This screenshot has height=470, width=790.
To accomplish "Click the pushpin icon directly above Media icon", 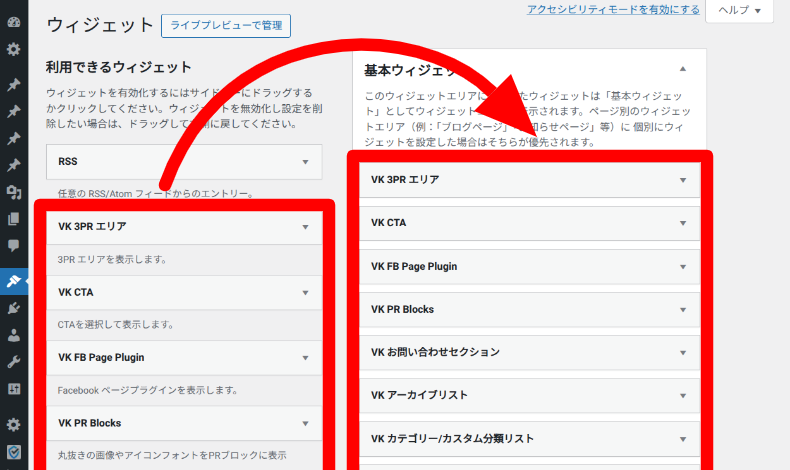I will click(x=14, y=165).
